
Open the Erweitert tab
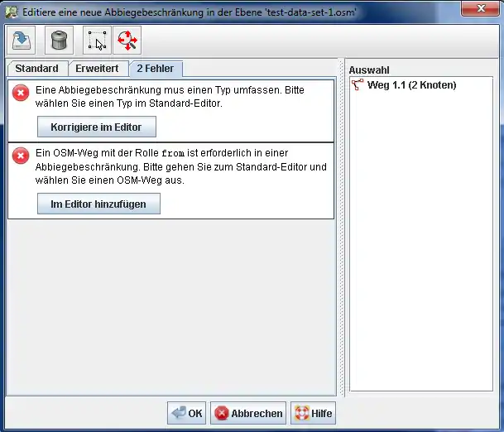97,69
